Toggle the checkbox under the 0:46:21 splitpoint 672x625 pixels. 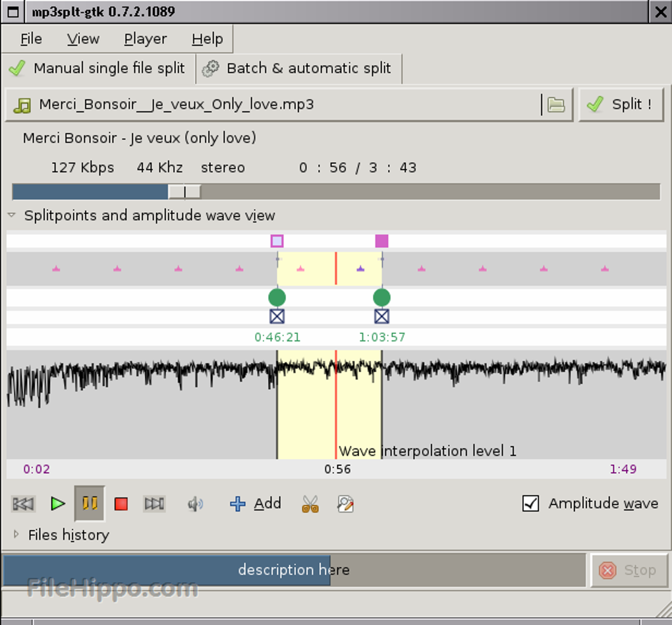(x=277, y=317)
